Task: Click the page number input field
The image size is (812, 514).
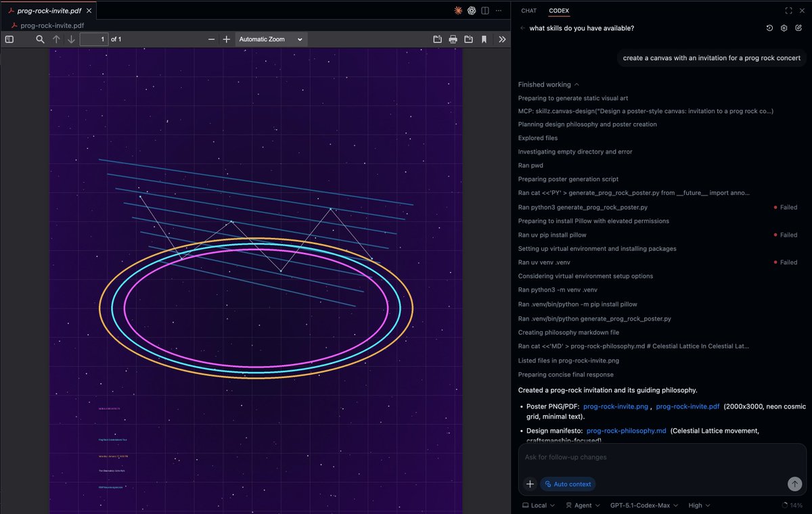Action: (94, 39)
